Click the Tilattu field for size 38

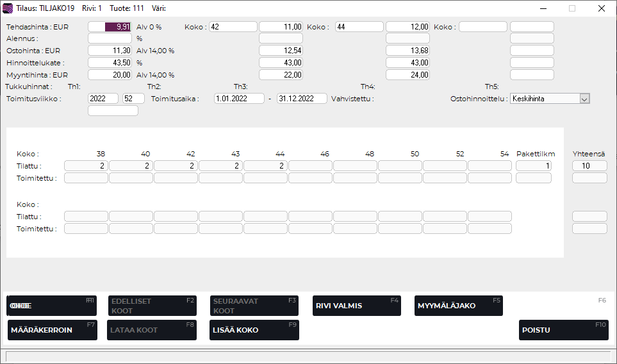click(86, 166)
